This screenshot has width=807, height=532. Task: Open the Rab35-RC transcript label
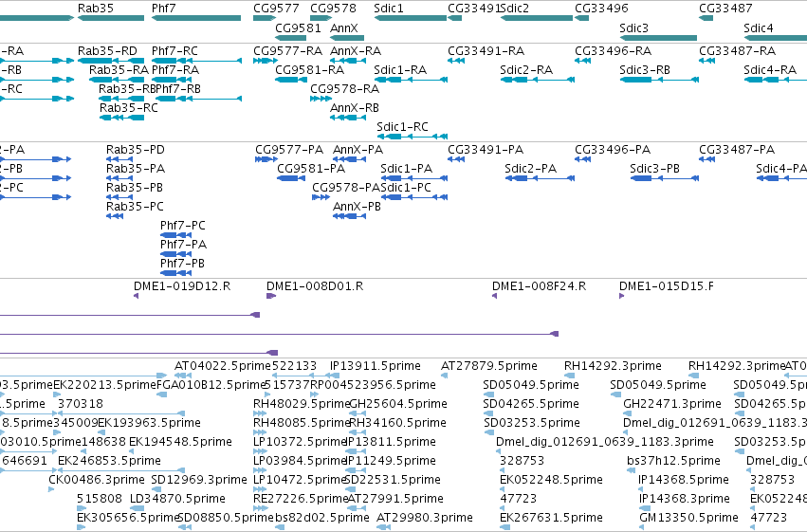(x=129, y=108)
